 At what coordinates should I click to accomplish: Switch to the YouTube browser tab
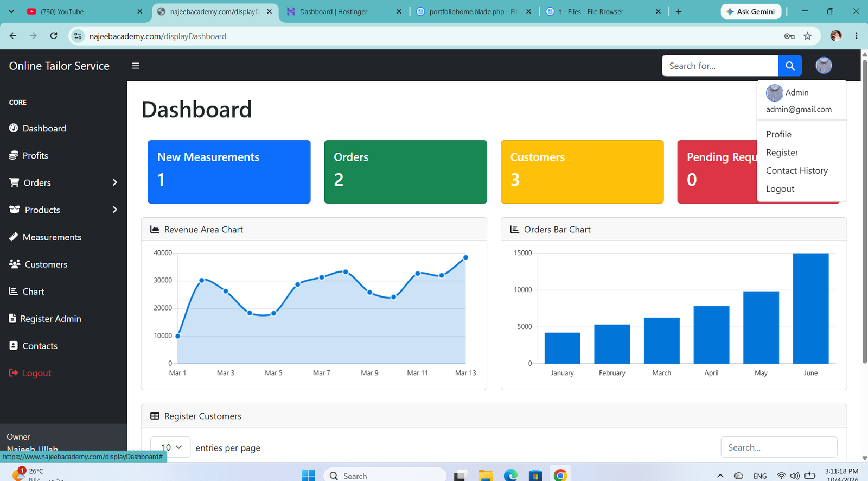click(x=85, y=11)
